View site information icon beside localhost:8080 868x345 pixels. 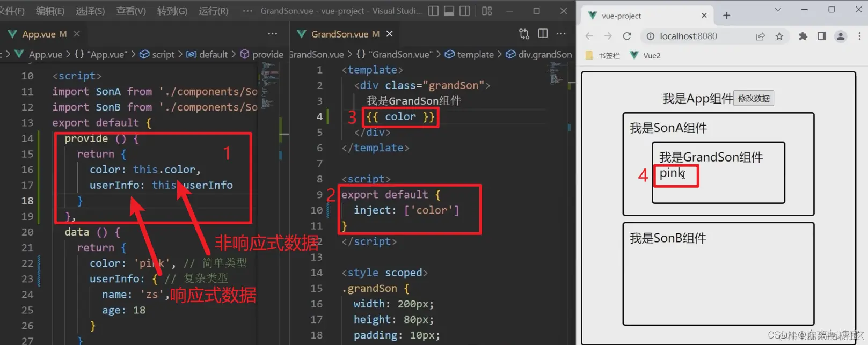tap(650, 36)
